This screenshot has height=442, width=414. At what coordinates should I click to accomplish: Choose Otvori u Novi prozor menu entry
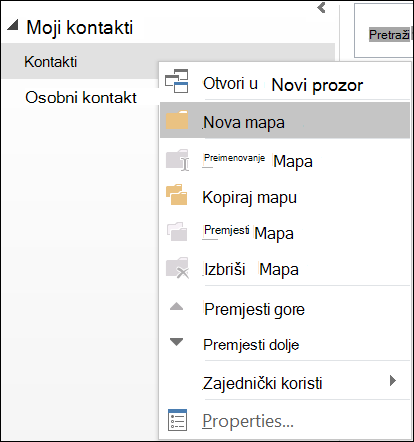285,82
